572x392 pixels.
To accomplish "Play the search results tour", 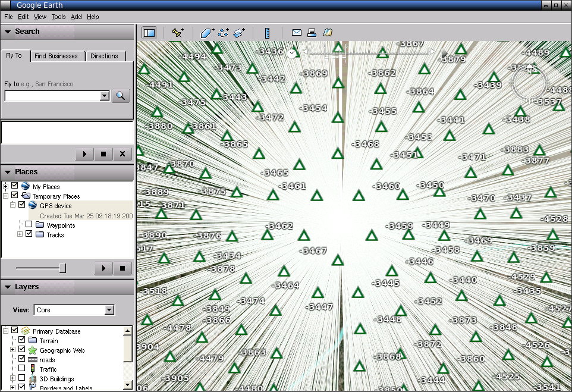I will point(84,154).
